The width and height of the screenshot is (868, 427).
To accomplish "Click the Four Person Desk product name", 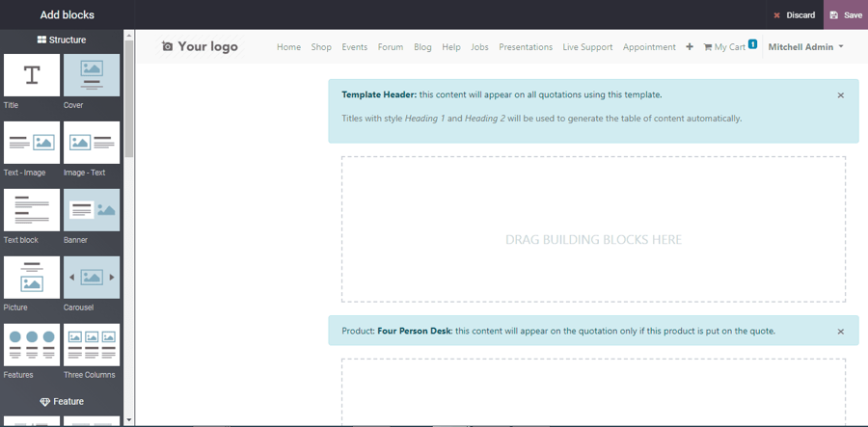I will (415, 332).
